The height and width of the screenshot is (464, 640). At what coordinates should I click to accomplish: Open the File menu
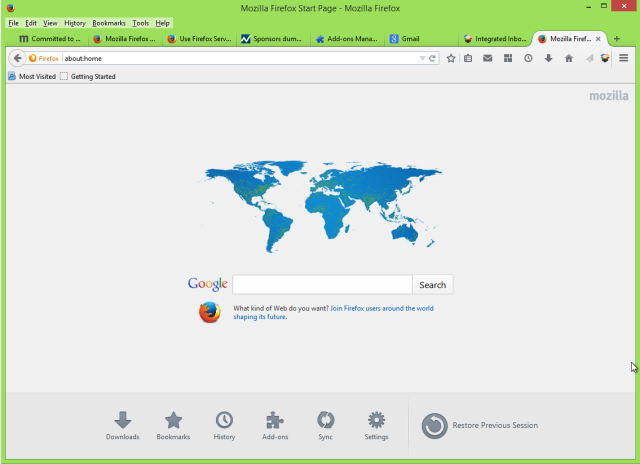13,23
